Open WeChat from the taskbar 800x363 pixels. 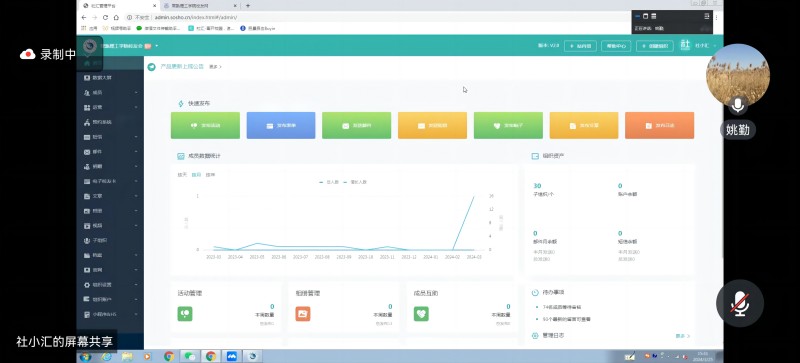(x=190, y=356)
